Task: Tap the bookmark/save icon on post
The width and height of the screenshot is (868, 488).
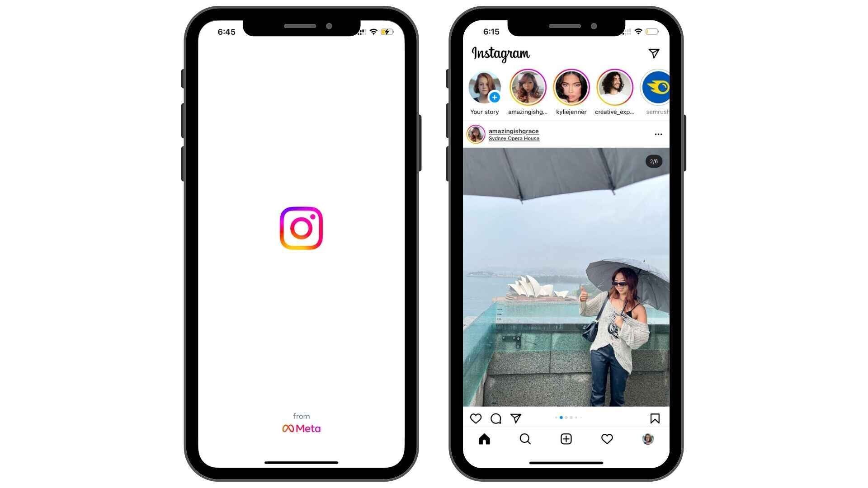Action: (655, 418)
